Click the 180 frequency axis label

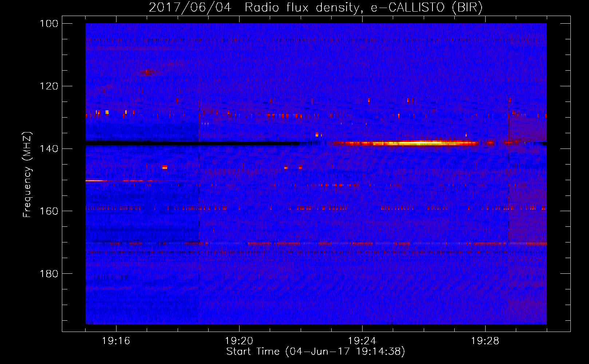click(48, 274)
